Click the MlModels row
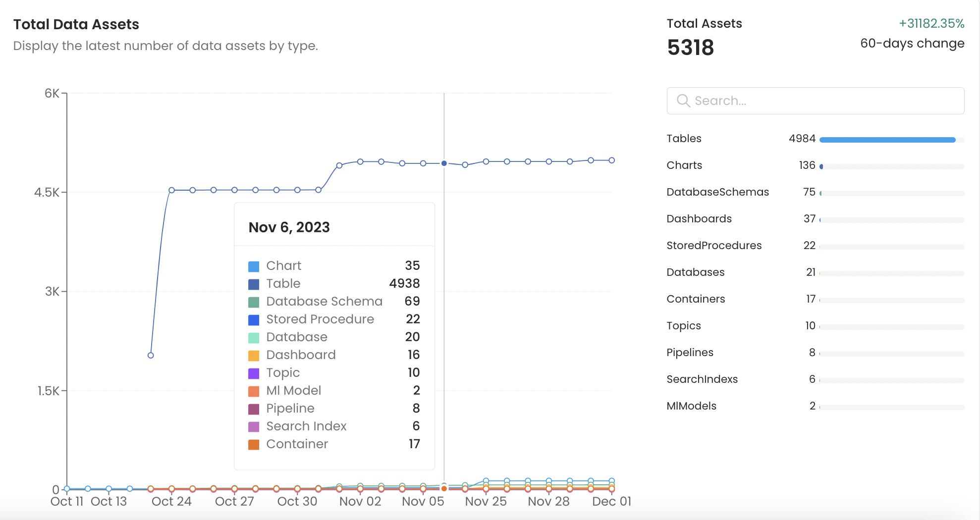980x520 pixels. coord(691,406)
